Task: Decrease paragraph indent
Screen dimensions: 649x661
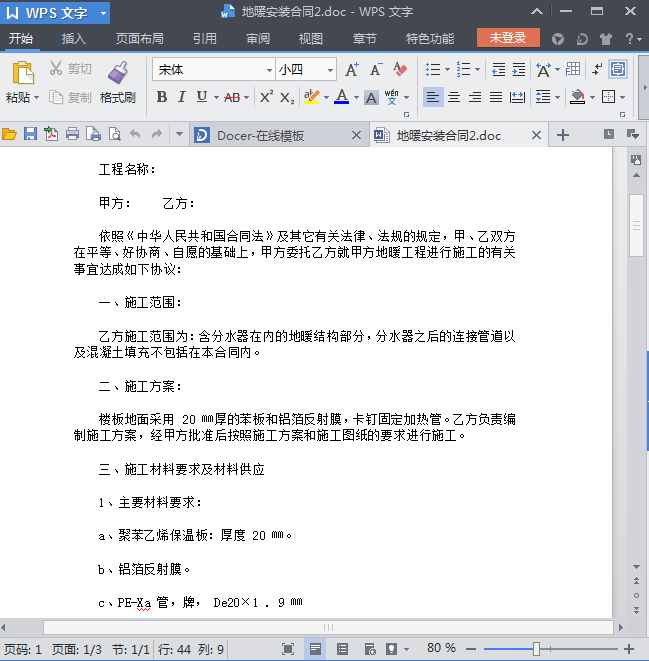Action: (x=499, y=70)
